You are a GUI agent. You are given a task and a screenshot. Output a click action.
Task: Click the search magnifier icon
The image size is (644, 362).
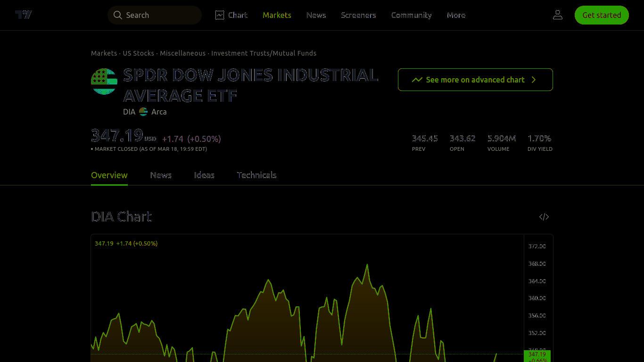pyautogui.click(x=118, y=15)
